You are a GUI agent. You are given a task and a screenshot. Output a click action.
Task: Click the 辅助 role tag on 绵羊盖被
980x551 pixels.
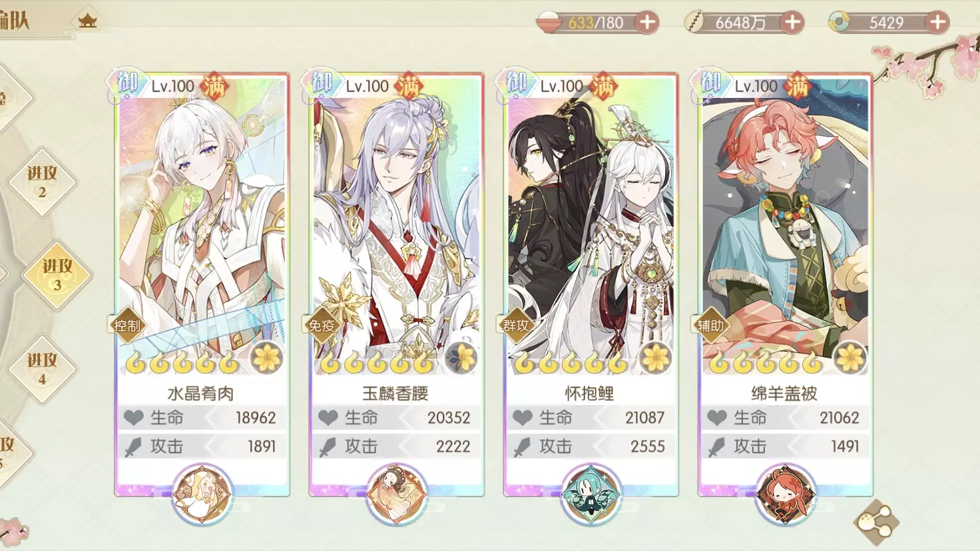point(710,326)
